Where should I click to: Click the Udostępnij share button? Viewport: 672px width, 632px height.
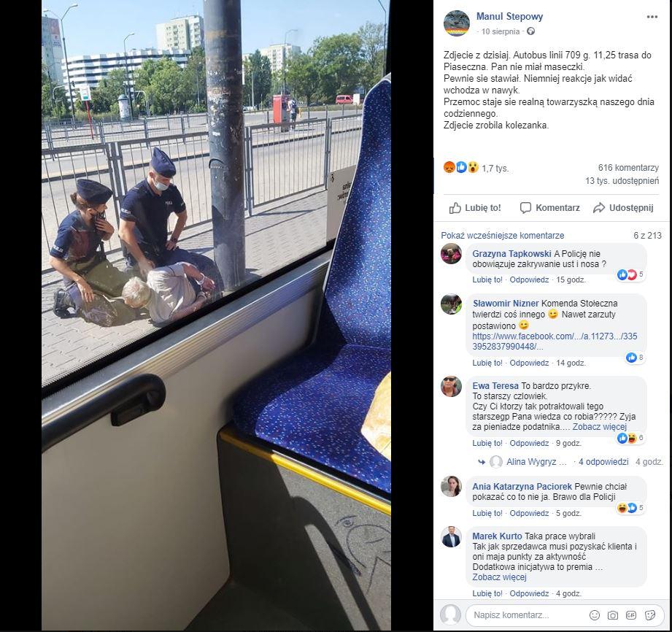tap(623, 208)
